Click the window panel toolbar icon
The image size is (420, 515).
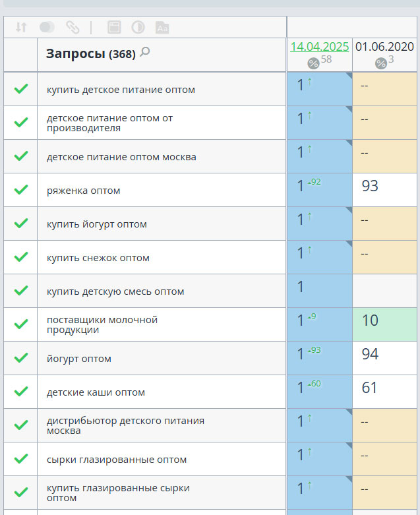pos(114,27)
